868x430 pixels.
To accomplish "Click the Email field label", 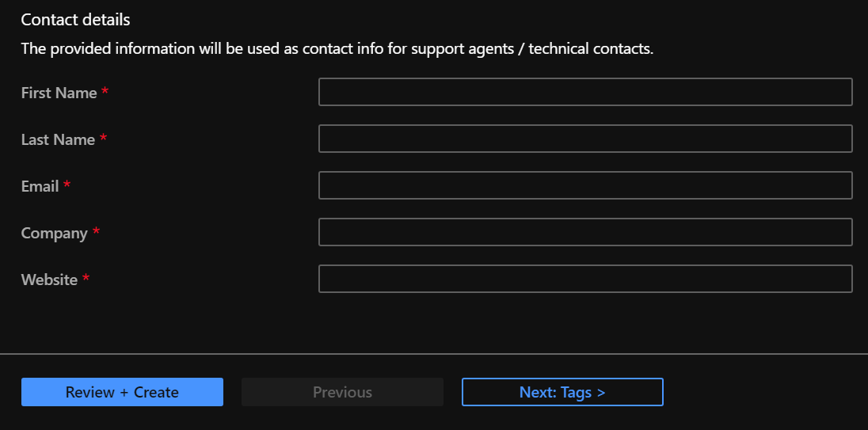I will pyautogui.click(x=40, y=187).
